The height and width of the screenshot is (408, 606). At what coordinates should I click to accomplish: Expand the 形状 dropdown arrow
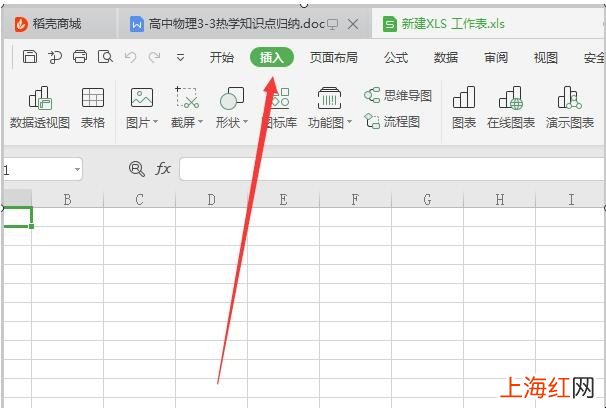[245, 122]
